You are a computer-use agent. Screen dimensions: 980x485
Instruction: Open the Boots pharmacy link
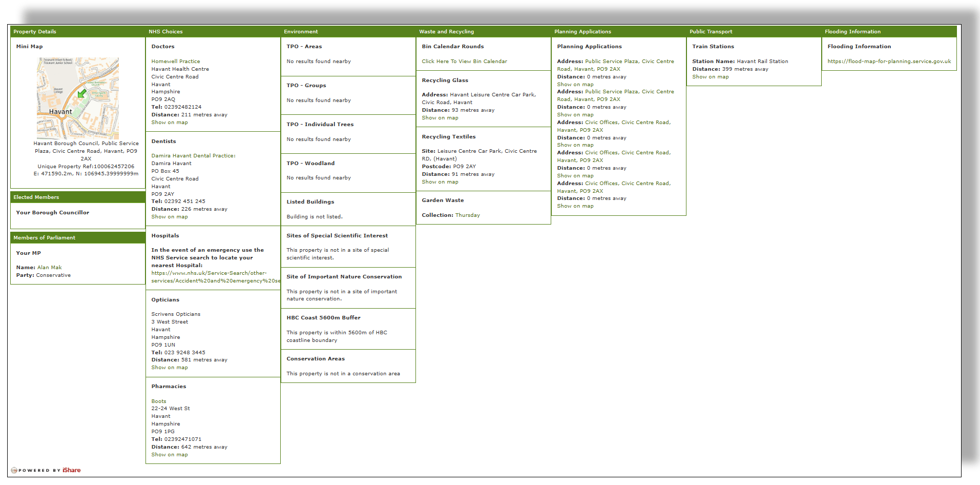pos(158,401)
